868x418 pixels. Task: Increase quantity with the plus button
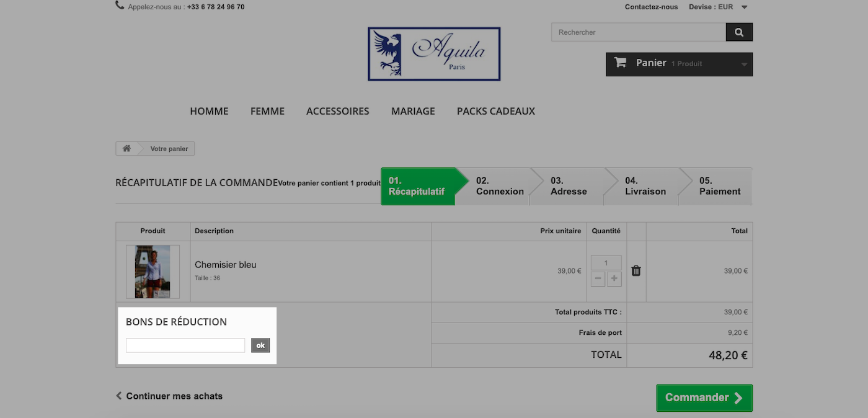pyautogui.click(x=614, y=279)
